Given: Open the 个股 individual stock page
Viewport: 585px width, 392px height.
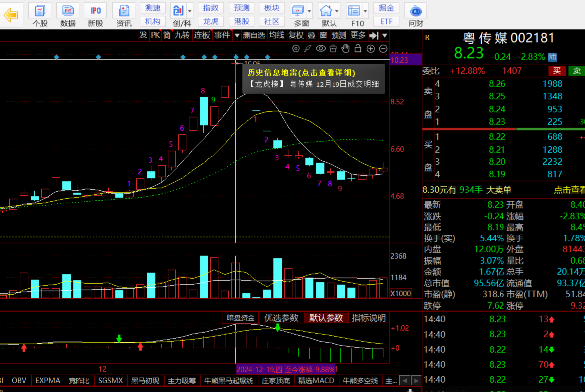Looking at the screenshot, I should pos(40,15).
